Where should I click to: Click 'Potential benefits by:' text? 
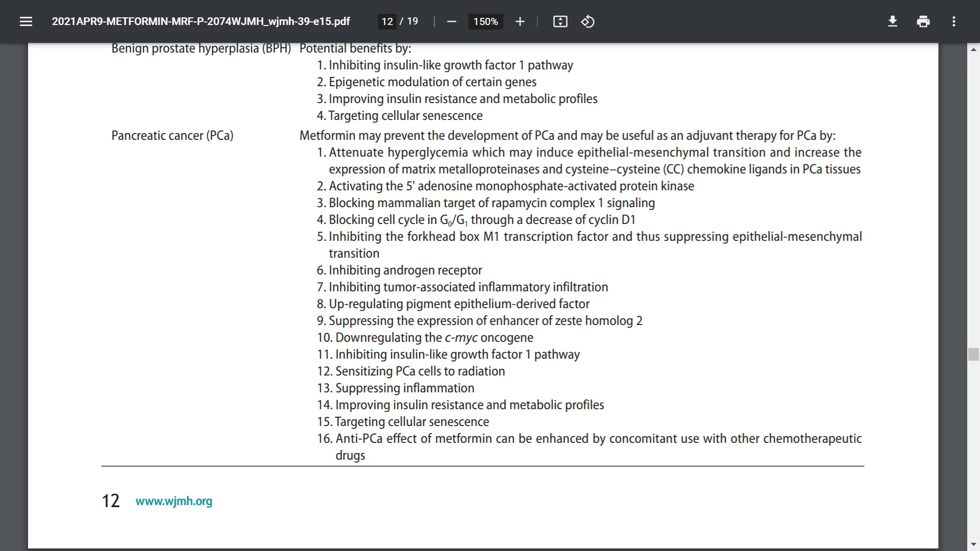[355, 48]
